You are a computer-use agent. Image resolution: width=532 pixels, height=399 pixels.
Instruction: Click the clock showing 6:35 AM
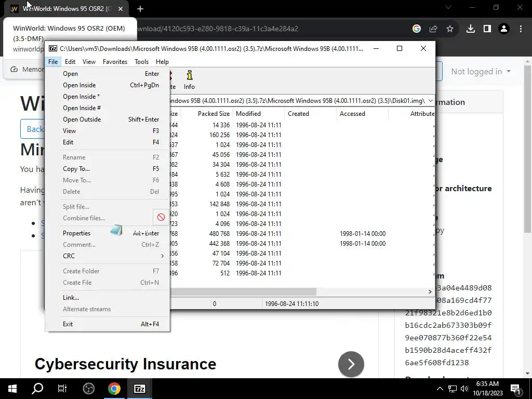pyautogui.click(x=487, y=389)
